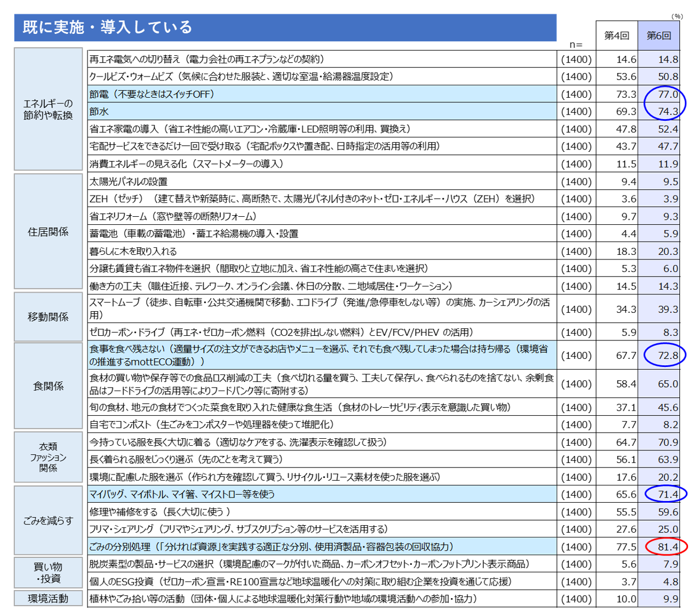This screenshot has width=699, height=616.
Task: Select the 第6回 column header
Action: (659, 36)
